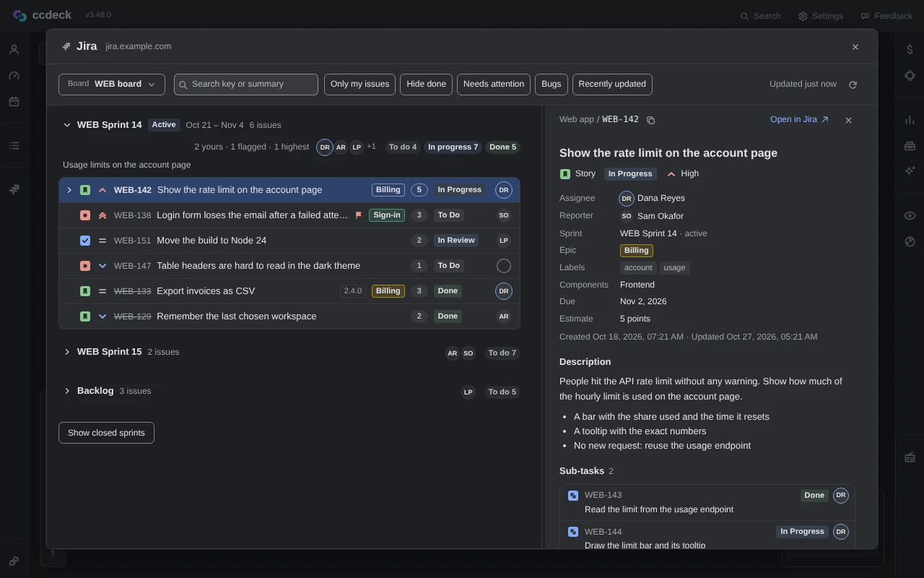Refresh the Jira board data
This screenshot has width=924, height=578.
(853, 85)
